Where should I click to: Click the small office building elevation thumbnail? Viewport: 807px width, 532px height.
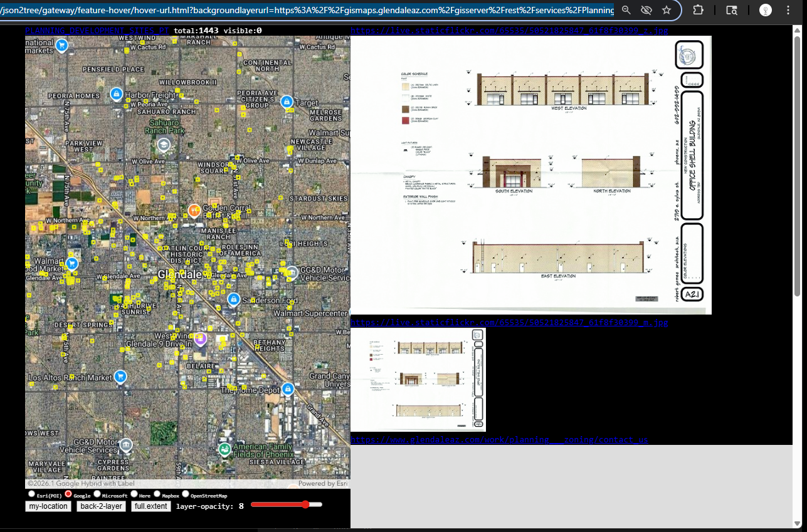[418, 379]
